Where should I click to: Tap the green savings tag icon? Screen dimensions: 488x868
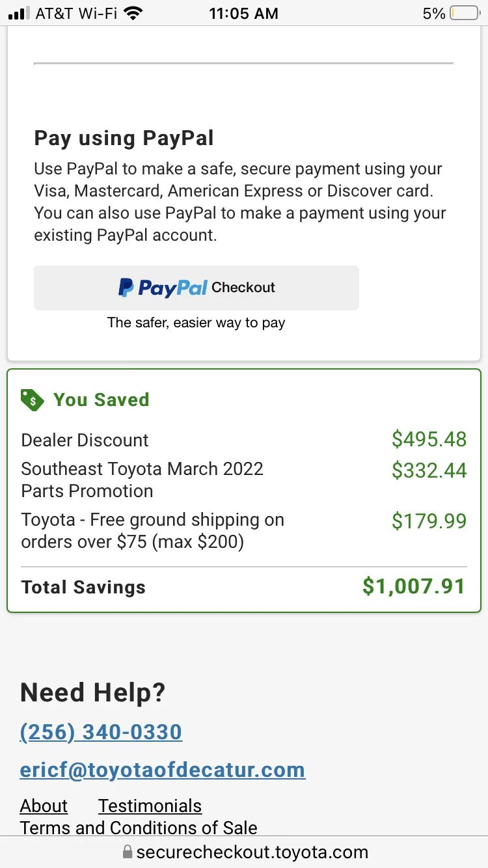click(32, 400)
